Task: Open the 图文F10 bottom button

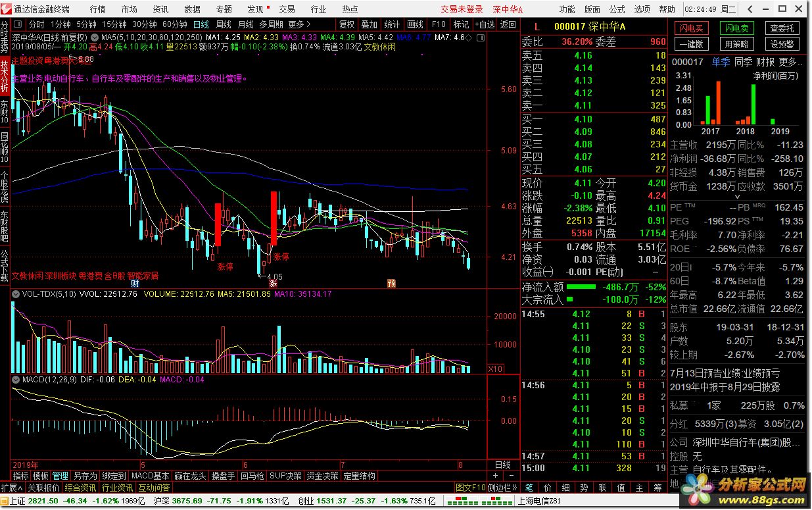Action: [471, 488]
